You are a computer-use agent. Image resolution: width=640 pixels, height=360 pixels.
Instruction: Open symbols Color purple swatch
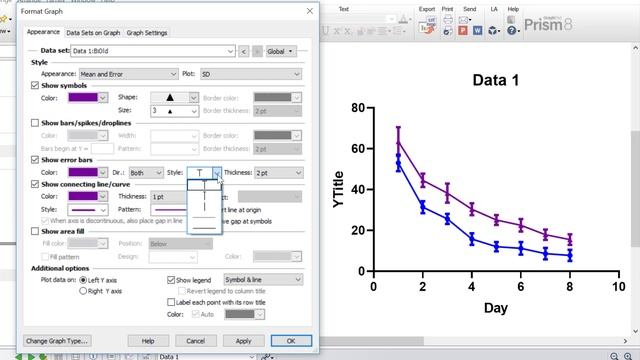(88, 98)
